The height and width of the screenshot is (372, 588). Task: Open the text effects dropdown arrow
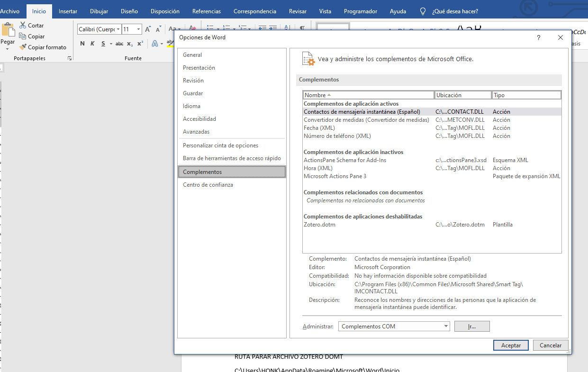(x=162, y=44)
